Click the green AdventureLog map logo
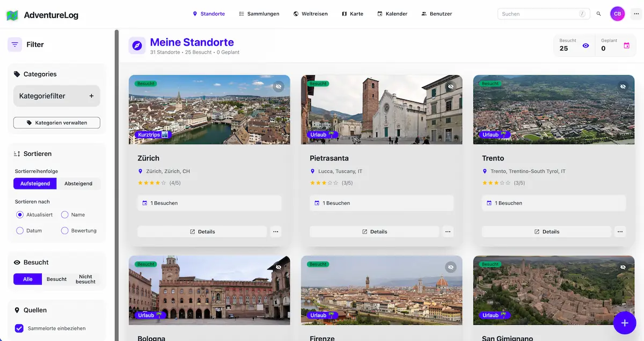Image resolution: width=644 pixels, height=341 pixels. [x=13, y=15]
